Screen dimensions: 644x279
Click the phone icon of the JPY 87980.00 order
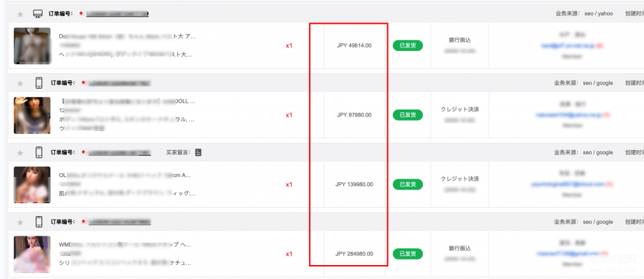pyautogui.click(x=39, y=83)
